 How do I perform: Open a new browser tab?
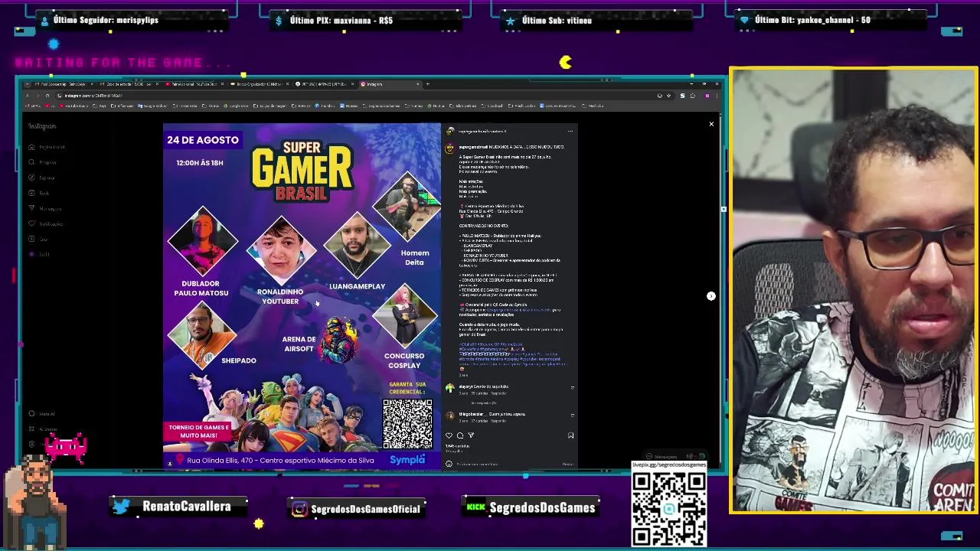point(428,84)
